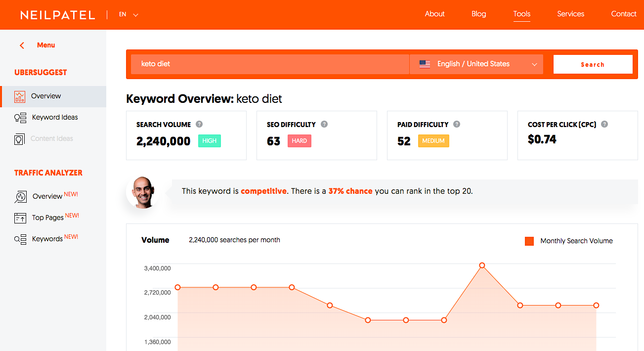Click the $0.74 CPC value
The image size is (644, 351).
pos(542,139)
